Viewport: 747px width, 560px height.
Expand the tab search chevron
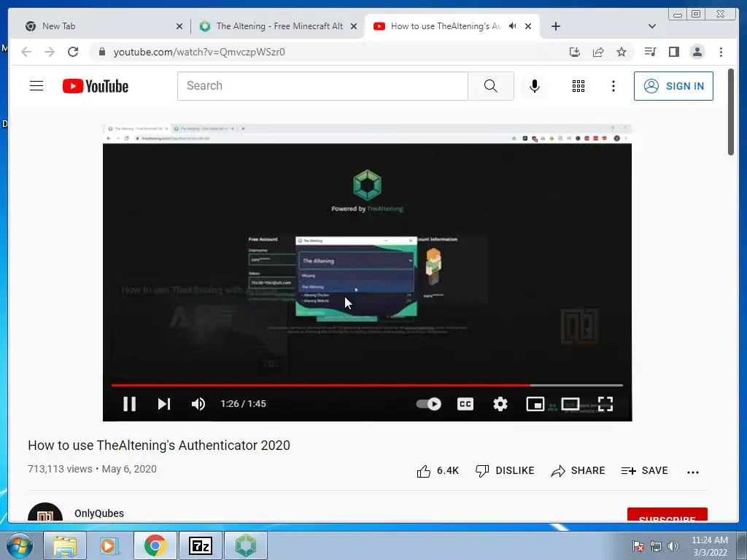pos(652,26)
